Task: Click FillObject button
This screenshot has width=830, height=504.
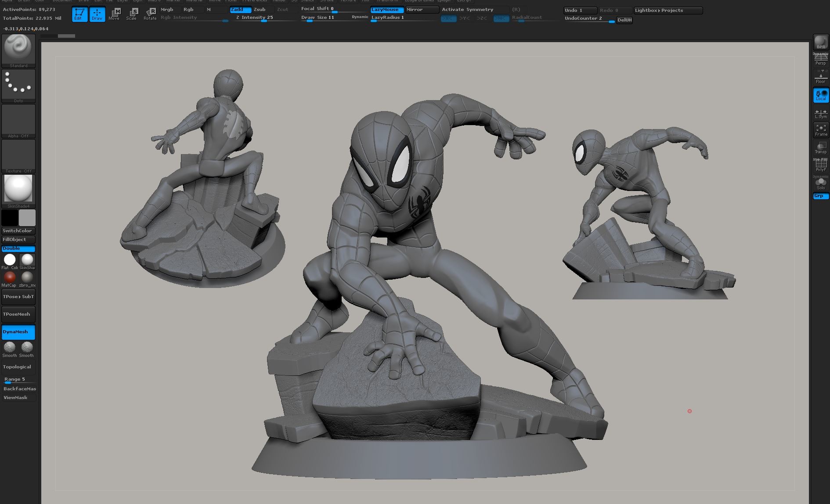Action: pos(18,240)
